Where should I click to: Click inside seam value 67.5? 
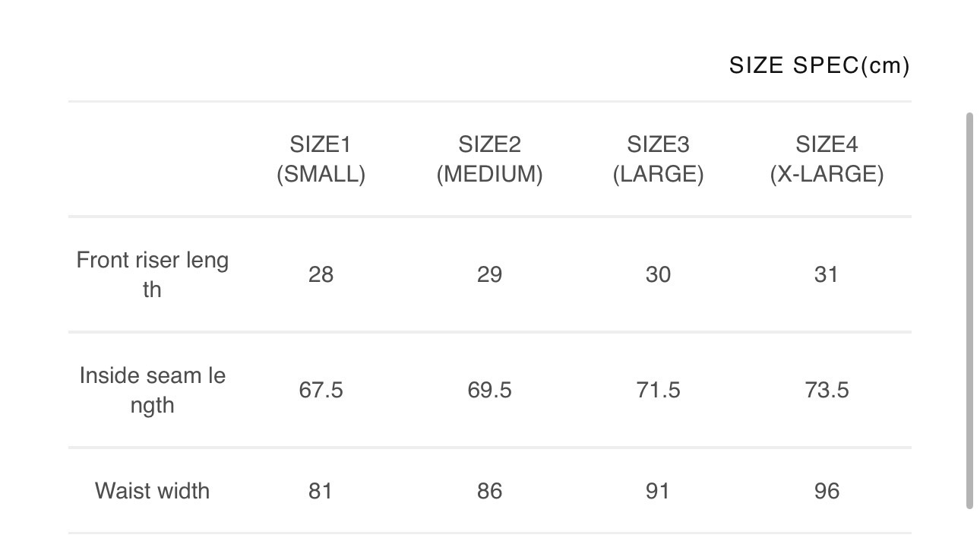[321, 391]
